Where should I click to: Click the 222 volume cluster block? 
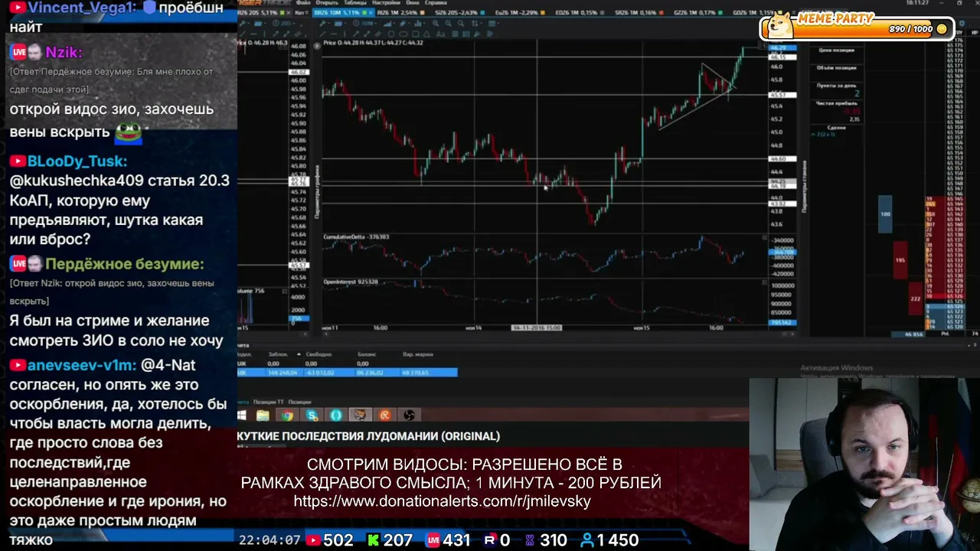915,298
